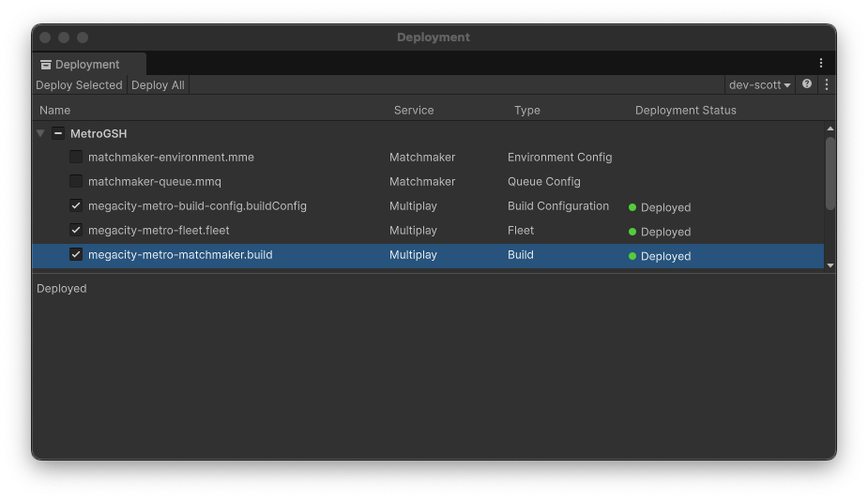
Task: Select megacity-metro-build-config.buildConfig file name
Action: (x=197, y=205)
